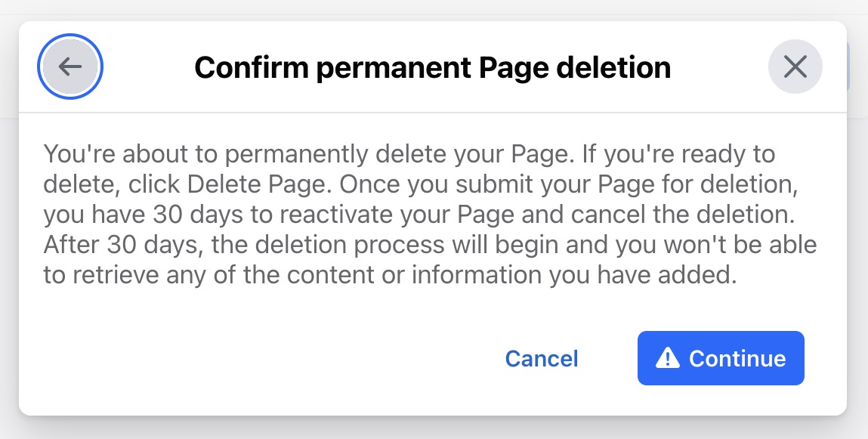Dismiss the Confirm permanent Page deletion dialog

click(x=795, y=66)
